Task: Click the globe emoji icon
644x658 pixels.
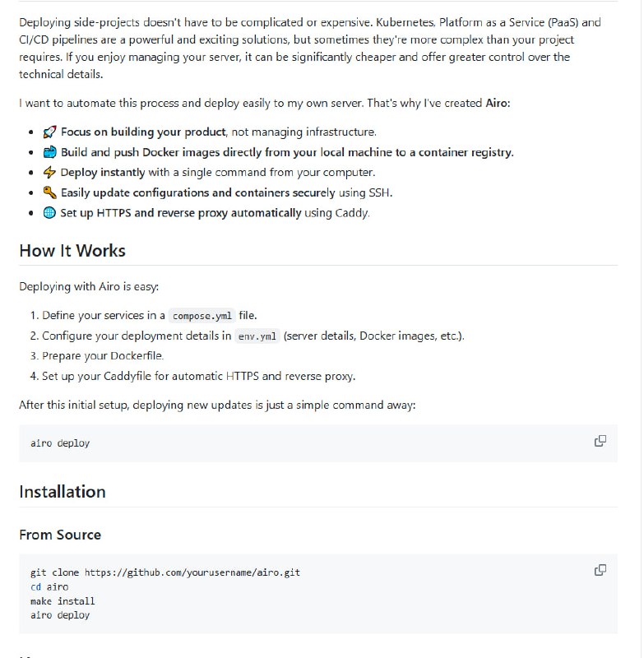Action: pos(50,213)
